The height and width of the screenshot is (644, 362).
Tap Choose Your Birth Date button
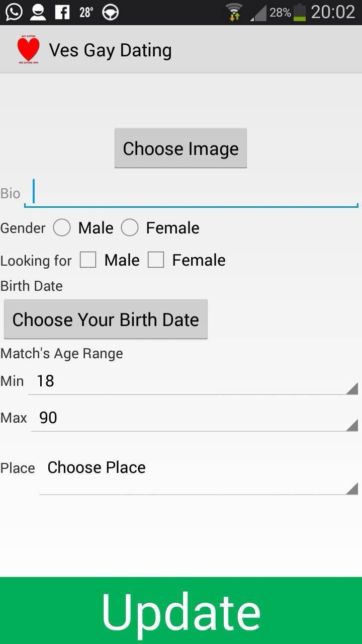[106, 319]
